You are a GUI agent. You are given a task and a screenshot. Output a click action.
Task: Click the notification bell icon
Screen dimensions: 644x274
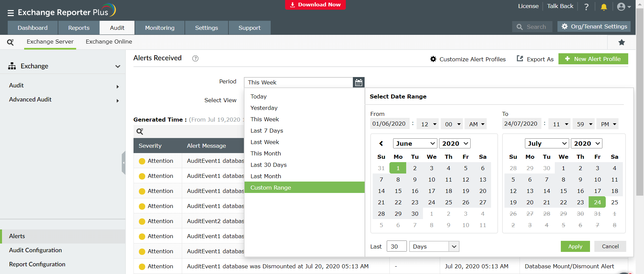(x=604, y=7)
